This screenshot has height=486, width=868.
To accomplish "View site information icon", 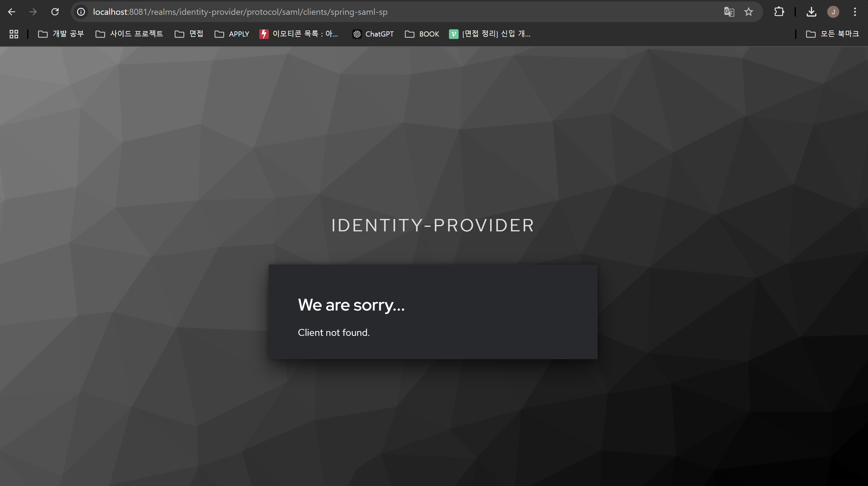I will click(81, 12).
